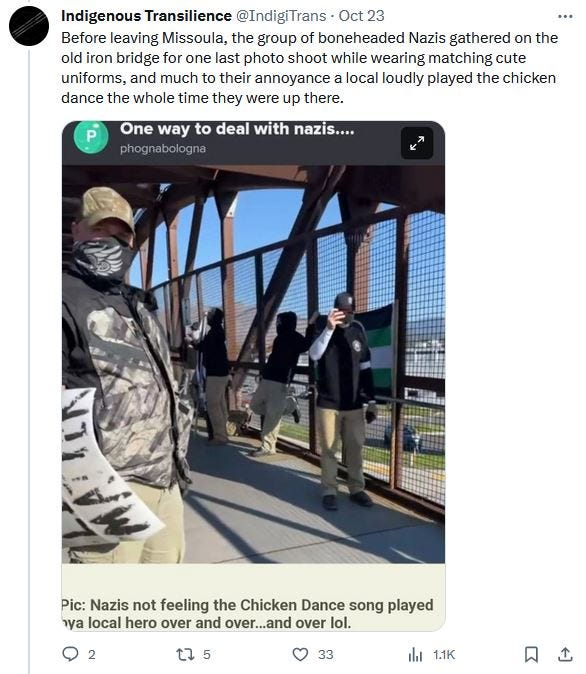Click the 33 likes count
This screenshot has width=586, height=674.
[325, 654]
